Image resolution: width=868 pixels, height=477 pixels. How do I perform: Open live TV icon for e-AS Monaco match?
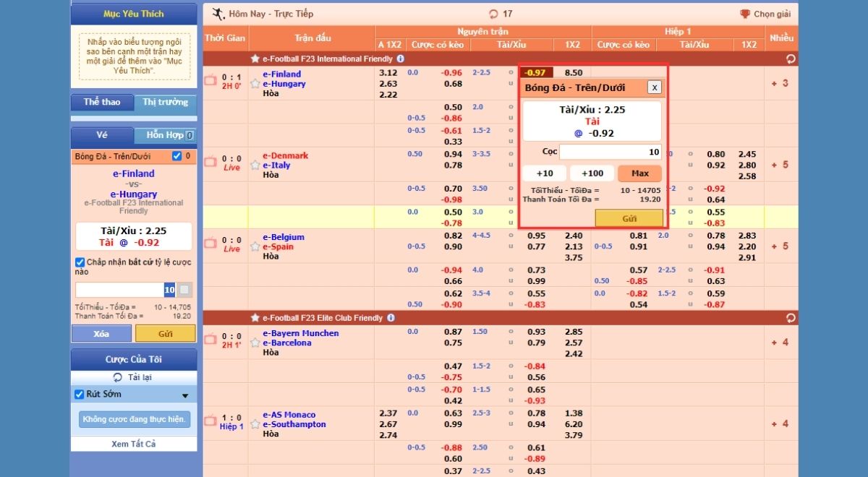point(210,421)
